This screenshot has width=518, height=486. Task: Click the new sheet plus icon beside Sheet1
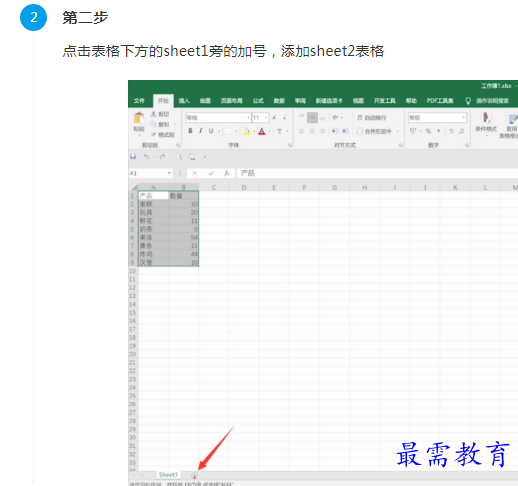[x=194, y=476]
